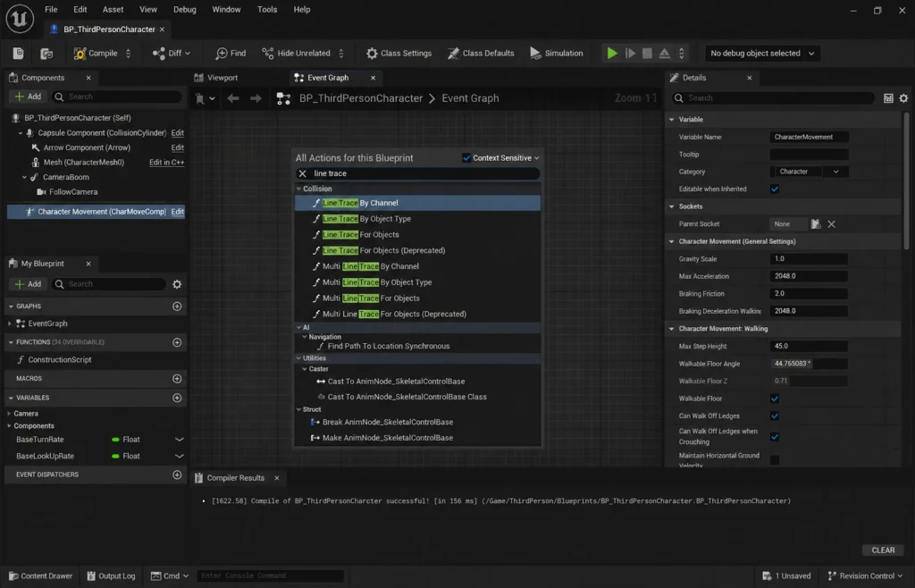Add a new function with plus icon
Image resolution: width=915 pixels, height=588 pixels.
(177, 342)
